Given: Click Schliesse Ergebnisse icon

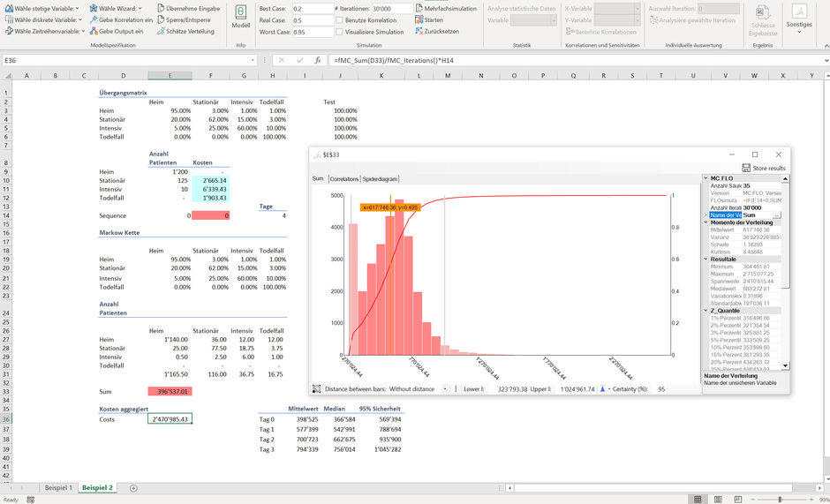Looking at the screenshot, I should tap(762, 13).
